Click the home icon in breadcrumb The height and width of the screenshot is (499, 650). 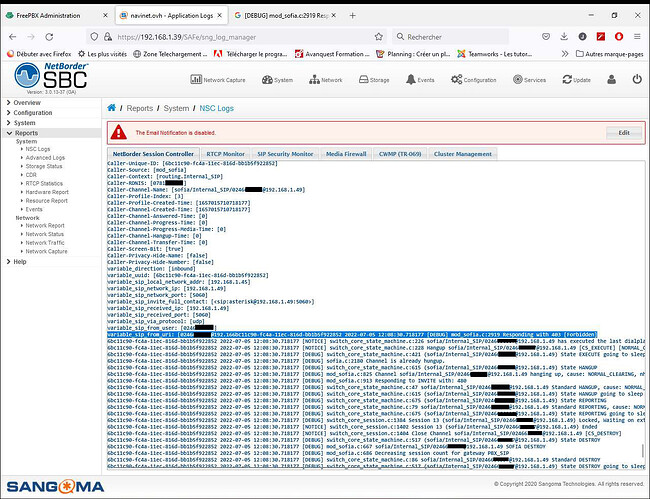point(112,108)
